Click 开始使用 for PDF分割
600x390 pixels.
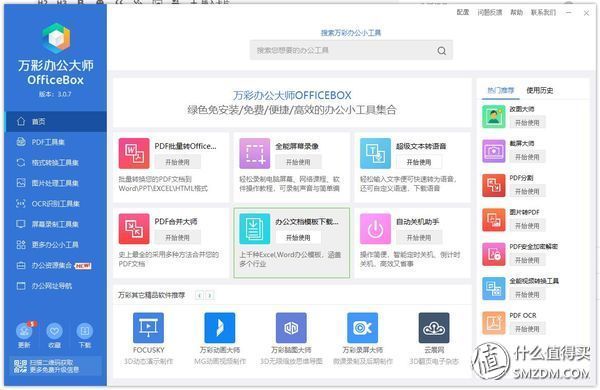(527, 191)
